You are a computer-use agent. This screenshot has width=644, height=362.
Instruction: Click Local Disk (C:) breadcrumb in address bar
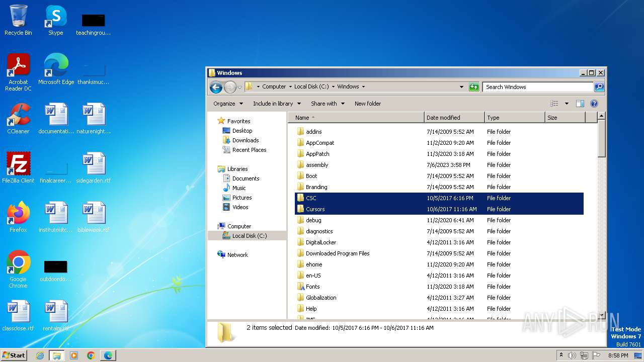(311, 86)
